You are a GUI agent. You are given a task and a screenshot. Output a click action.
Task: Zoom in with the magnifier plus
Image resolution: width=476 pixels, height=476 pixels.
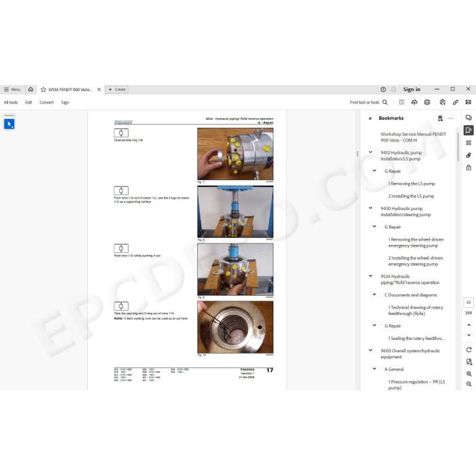pyautogui.click(x=469, y=374)
